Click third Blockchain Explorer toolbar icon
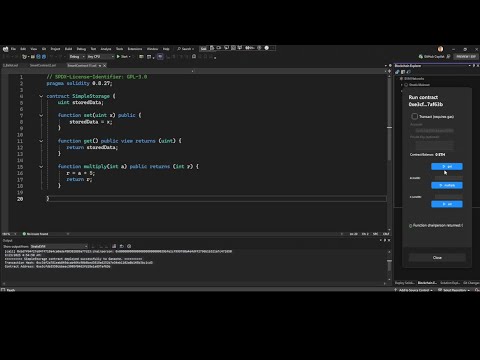 (x=409, y=72)
